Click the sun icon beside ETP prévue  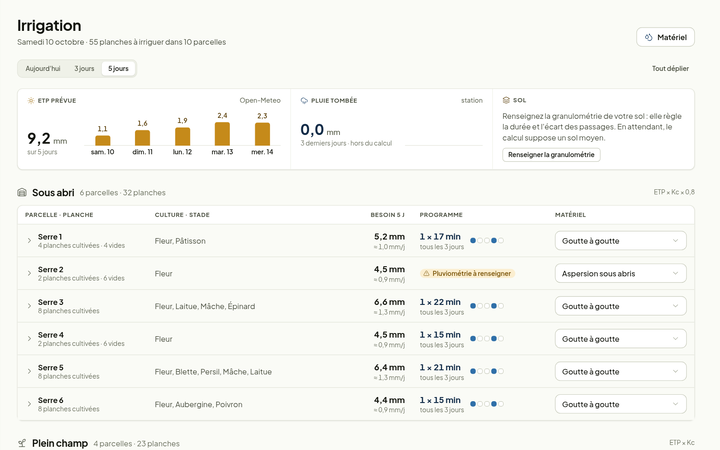click(31, 101)
